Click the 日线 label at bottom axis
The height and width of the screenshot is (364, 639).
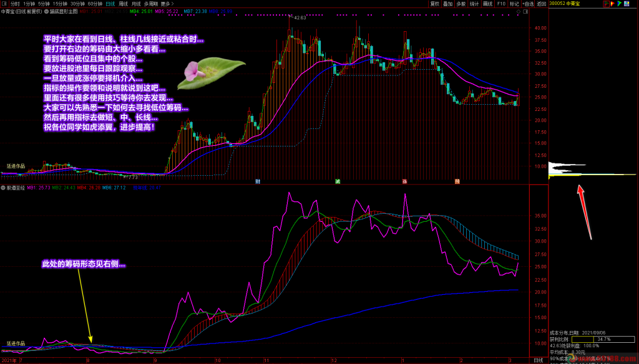point(539,360)
